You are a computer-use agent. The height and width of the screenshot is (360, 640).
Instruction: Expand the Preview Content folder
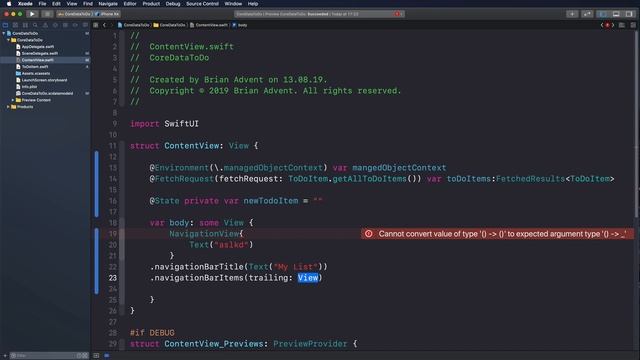tap(13, 100)
